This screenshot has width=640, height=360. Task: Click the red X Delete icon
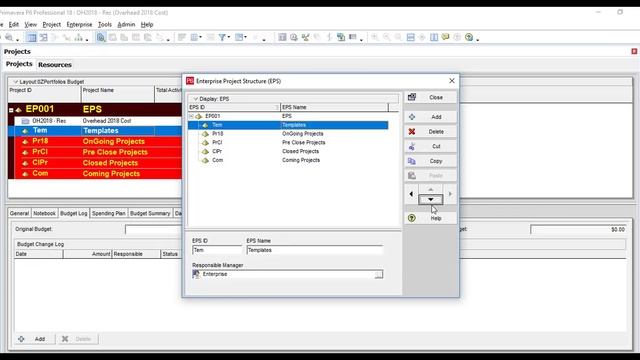412,131
